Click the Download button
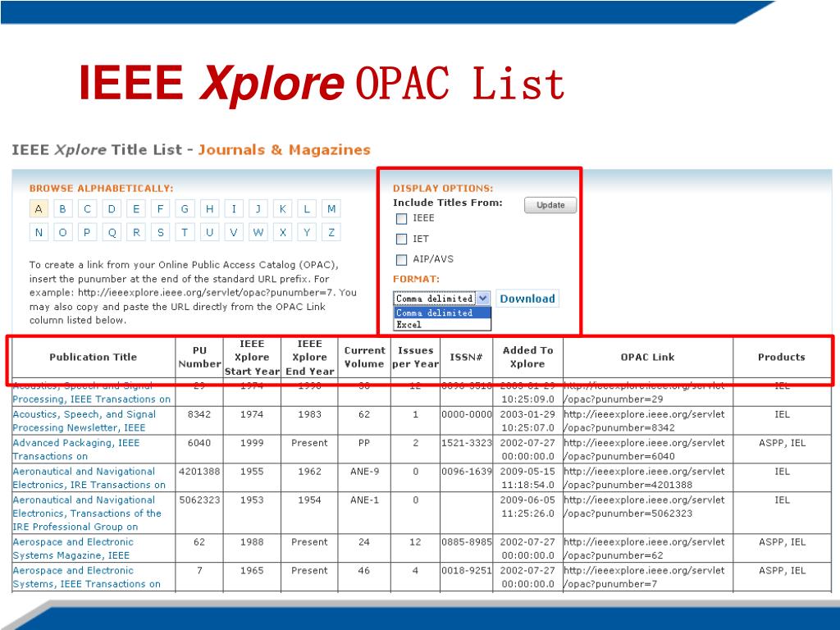The width and height of the screenshot is (840, 630). click(x=527, y=299)
